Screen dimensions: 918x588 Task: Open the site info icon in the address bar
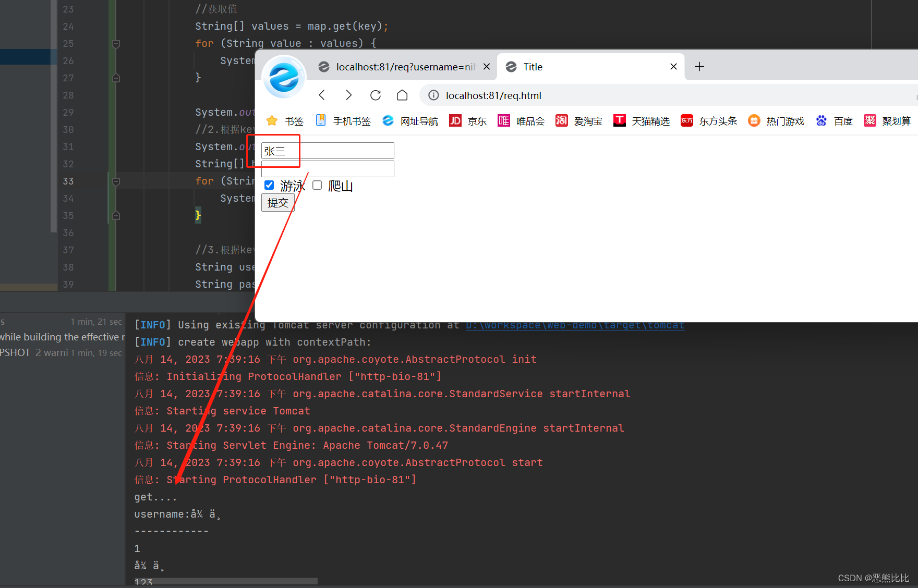point(433,95)
